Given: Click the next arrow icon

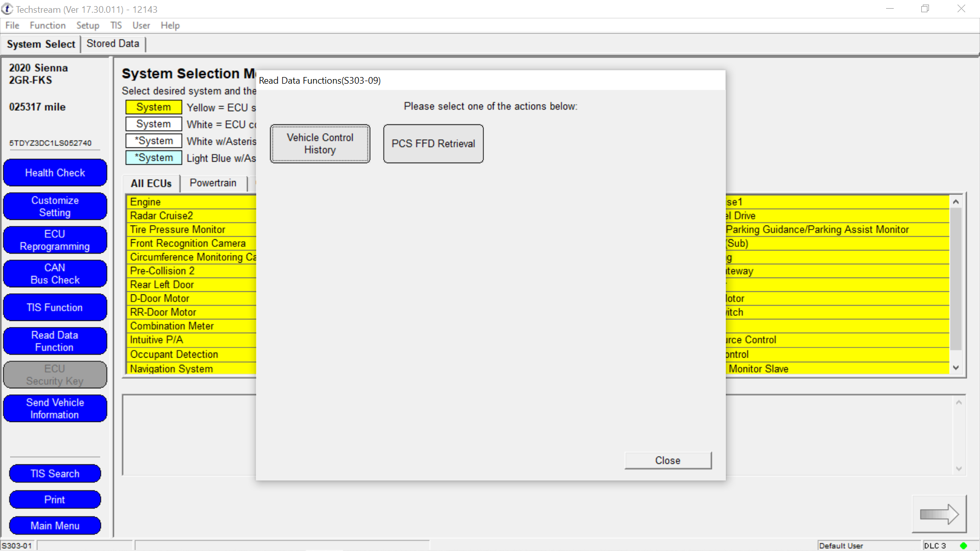Looking at the screenshot, I should (x=939, y=514).
